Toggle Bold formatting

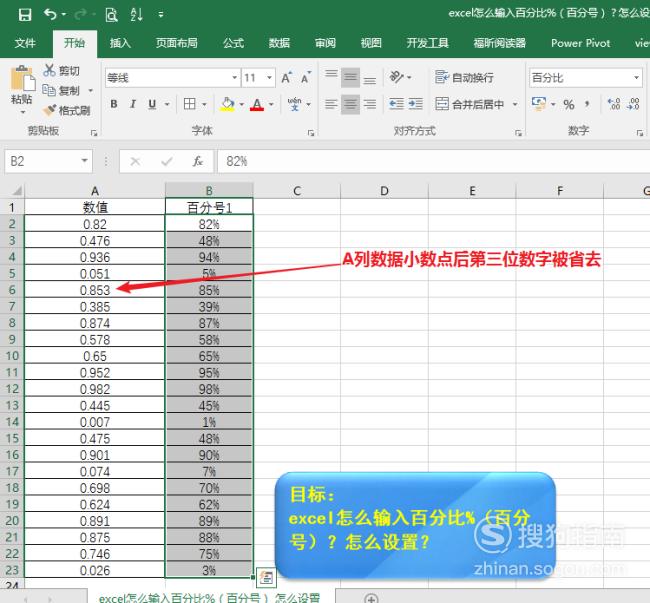114,104
